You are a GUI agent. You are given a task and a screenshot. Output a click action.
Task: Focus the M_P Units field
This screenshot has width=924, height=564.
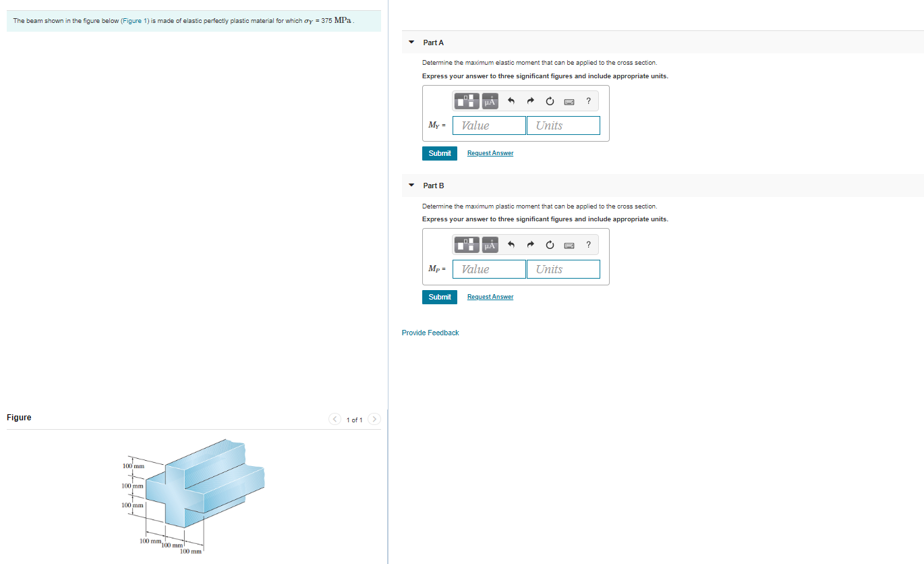(x=563, y=269)
